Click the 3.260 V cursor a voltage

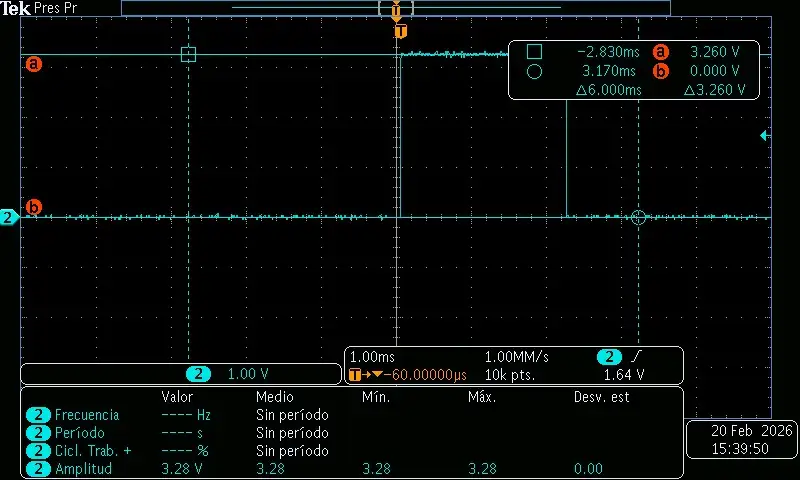pos(714,52)
